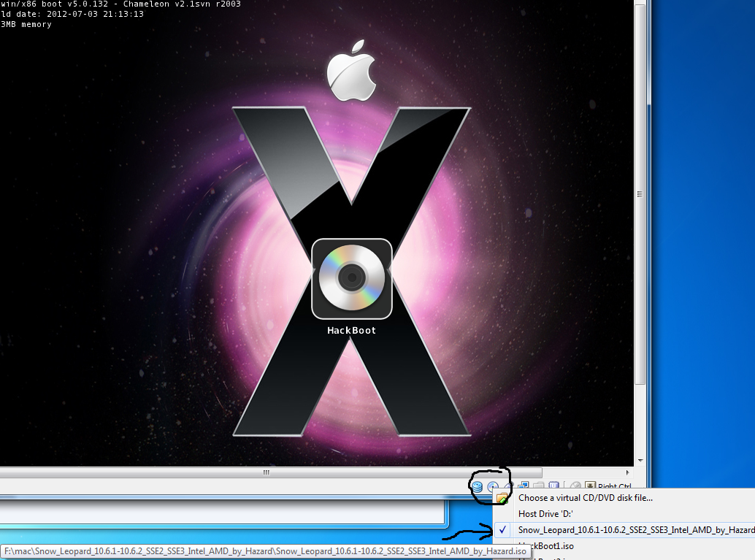Click the VM window vertical scrollbar thumb
This screenshot has width=755, height=560.
pos(640,194)
